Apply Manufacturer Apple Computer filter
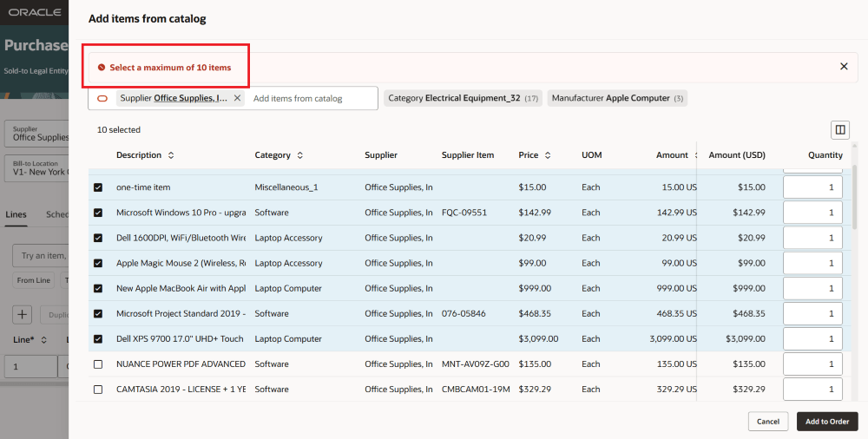This screenshot has width=868, height=439. pos(617,98)
